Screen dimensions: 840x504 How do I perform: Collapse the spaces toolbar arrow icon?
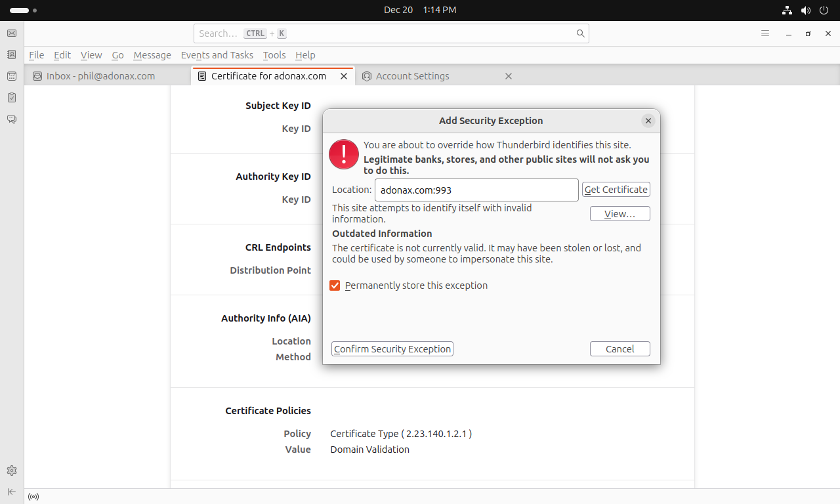pyautogui.click(x=12, y=492)
